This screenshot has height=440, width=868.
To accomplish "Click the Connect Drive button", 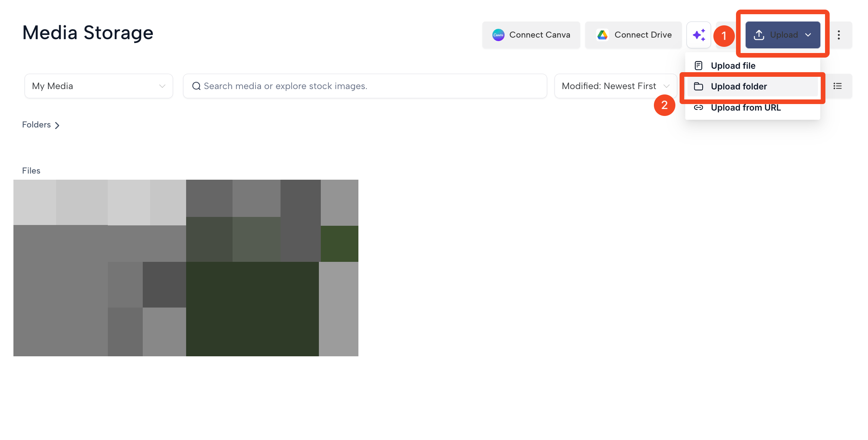I will coord(634,35).
